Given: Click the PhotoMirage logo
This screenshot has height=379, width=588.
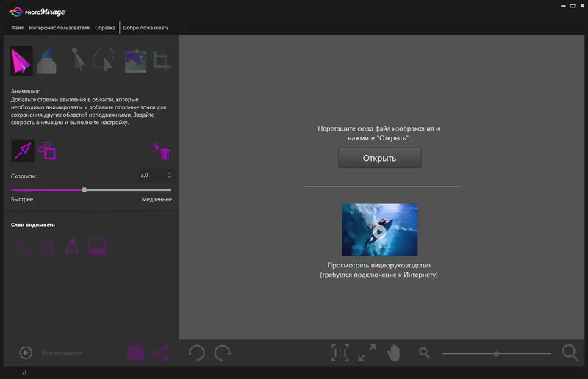Looking at the screenshot, I should point(37,12).
